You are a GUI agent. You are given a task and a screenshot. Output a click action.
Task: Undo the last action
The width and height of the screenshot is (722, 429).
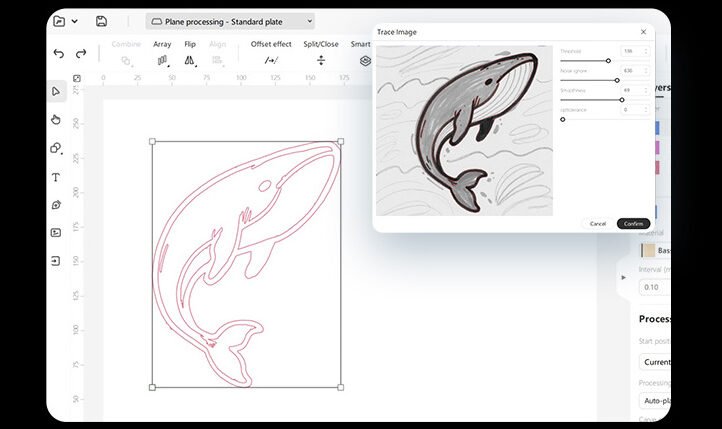point(58,53)
